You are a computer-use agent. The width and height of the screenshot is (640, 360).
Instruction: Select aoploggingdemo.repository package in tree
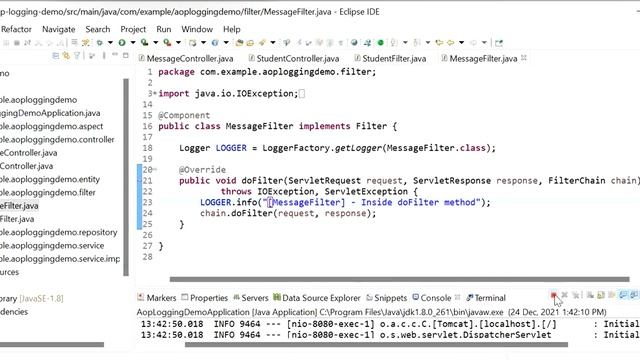[x=58, y=232]
